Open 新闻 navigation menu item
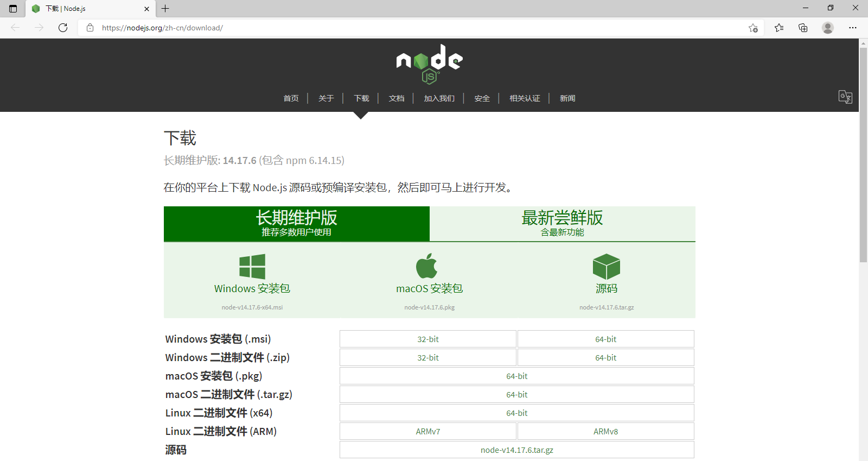Viewport: 868px width, 461px height. click(x=567, y=98)
